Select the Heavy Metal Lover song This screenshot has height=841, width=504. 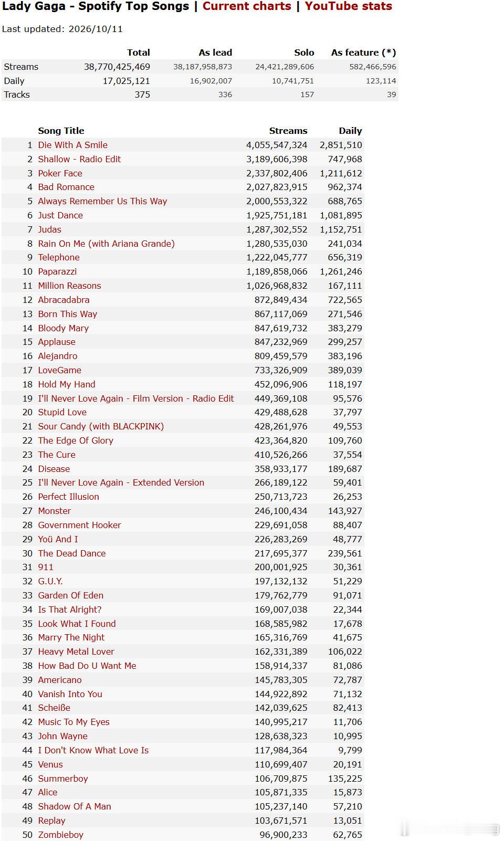click(x=76, y=651)
